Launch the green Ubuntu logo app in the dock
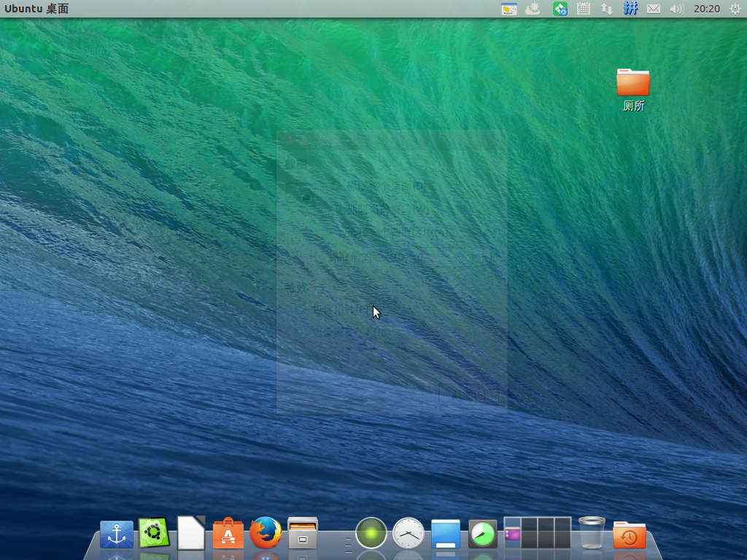The height and width of the screenshot is (560, 747). point(154,532)
